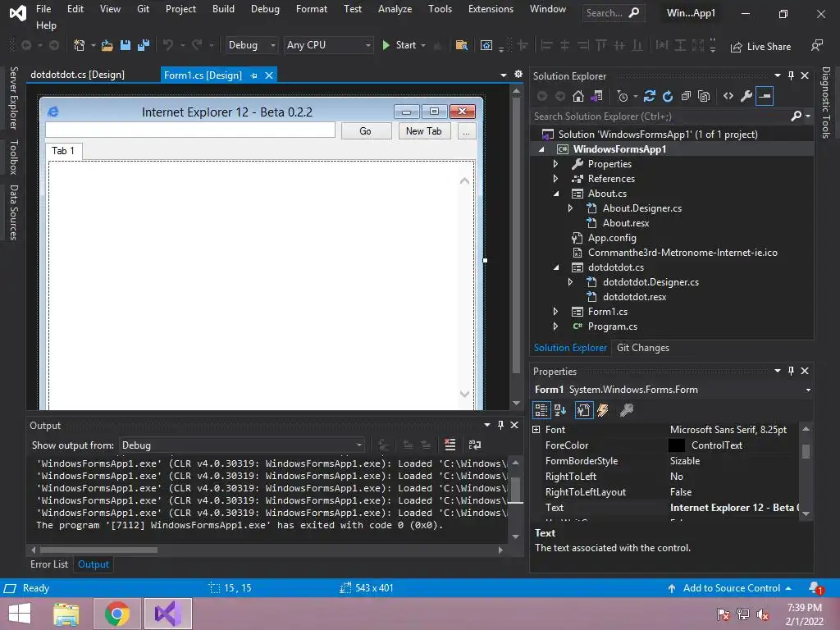
Task: Select the New Tab button on form
Action: point(424,130)
